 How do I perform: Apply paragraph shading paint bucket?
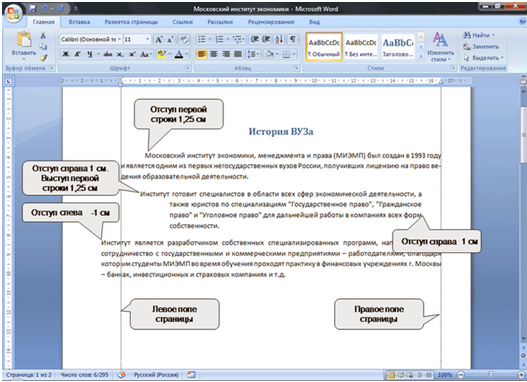269,54
